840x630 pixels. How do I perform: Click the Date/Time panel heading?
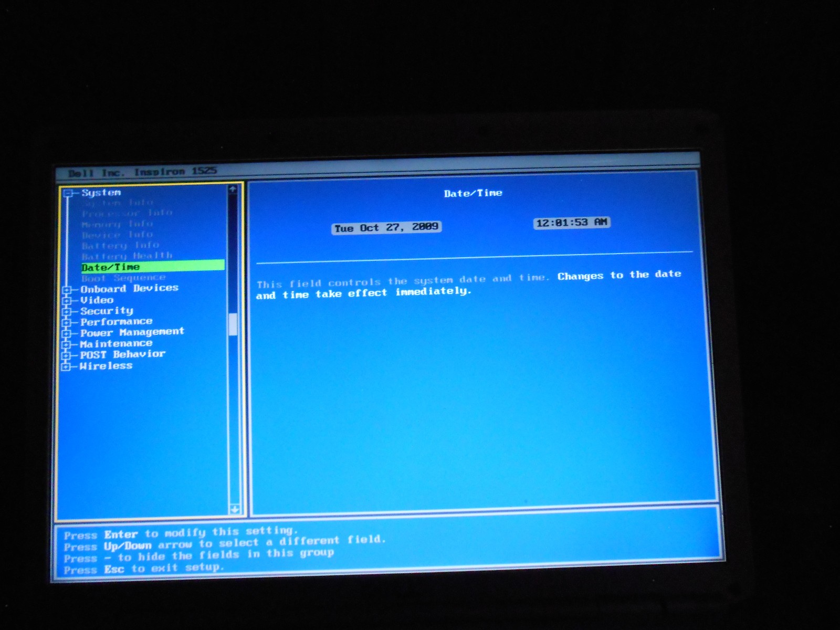pos(473,193)
